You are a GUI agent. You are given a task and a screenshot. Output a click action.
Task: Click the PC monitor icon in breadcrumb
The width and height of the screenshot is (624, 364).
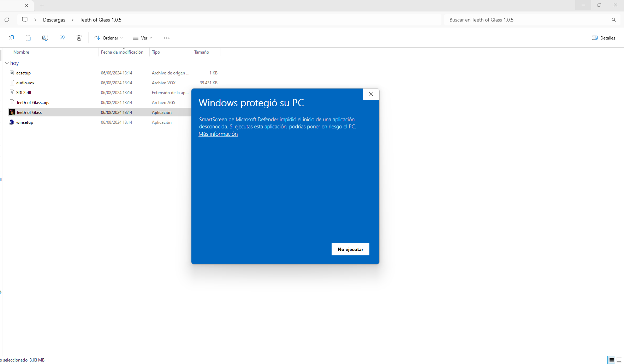click(x=25, y=20)
